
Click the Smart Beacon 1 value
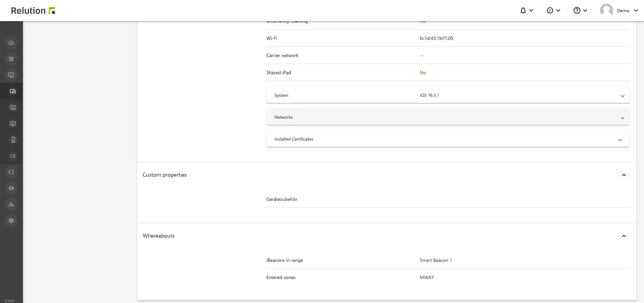pos(436,260)
